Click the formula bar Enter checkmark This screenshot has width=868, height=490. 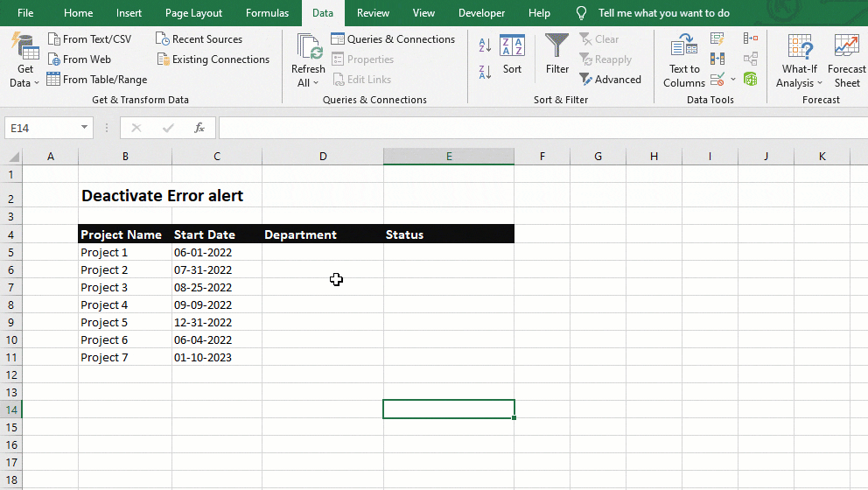click(168, 128)
